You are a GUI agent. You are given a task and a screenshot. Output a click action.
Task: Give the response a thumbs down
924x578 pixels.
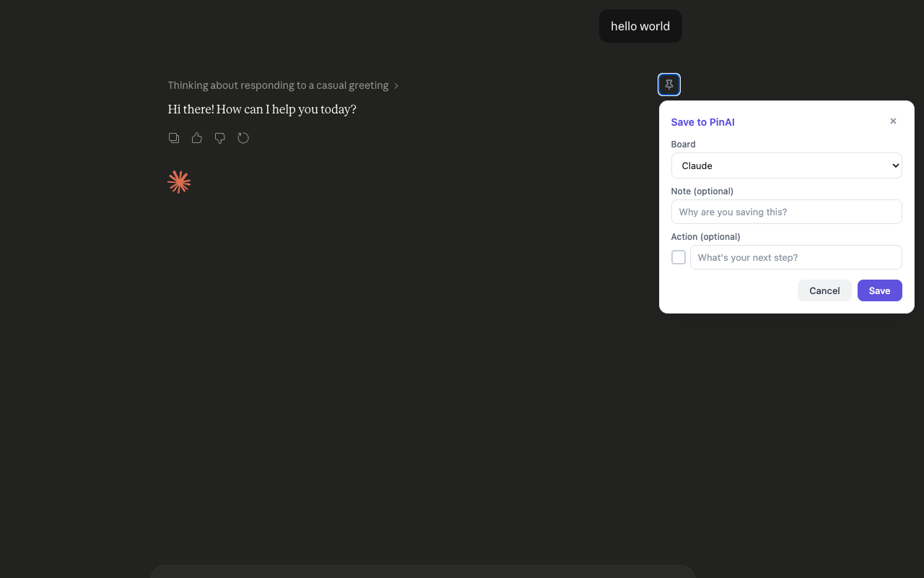220,138
